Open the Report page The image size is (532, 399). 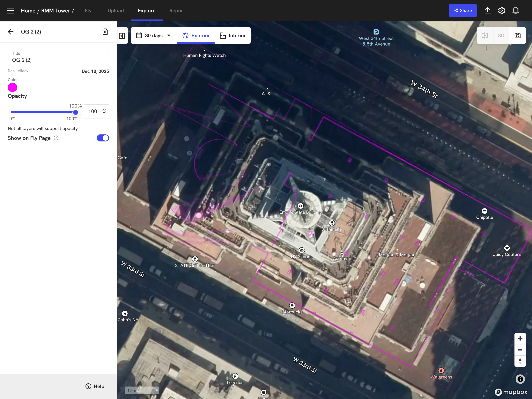pos(177,10)
